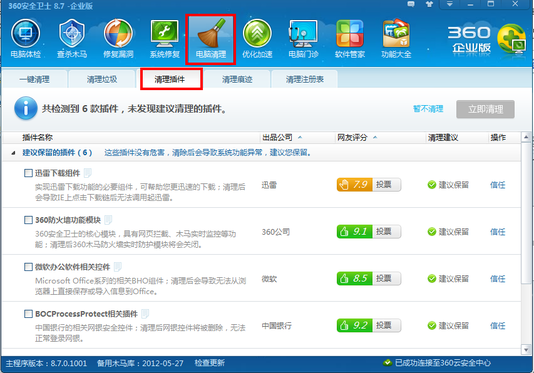
Task: Click 检查更新 link in status bar
Action: 209,363
